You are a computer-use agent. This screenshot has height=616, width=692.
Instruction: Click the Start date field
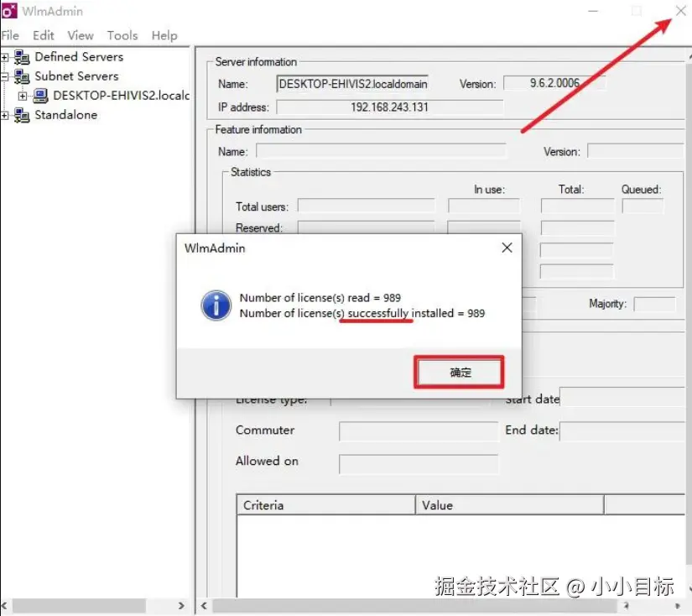pyautogui.click(x=622, y=396)
